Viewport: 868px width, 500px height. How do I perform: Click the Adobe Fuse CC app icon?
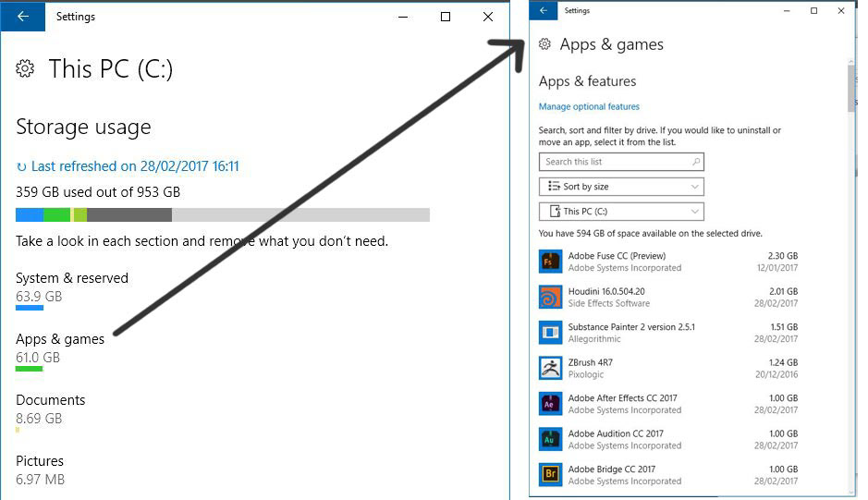[550, 262]
